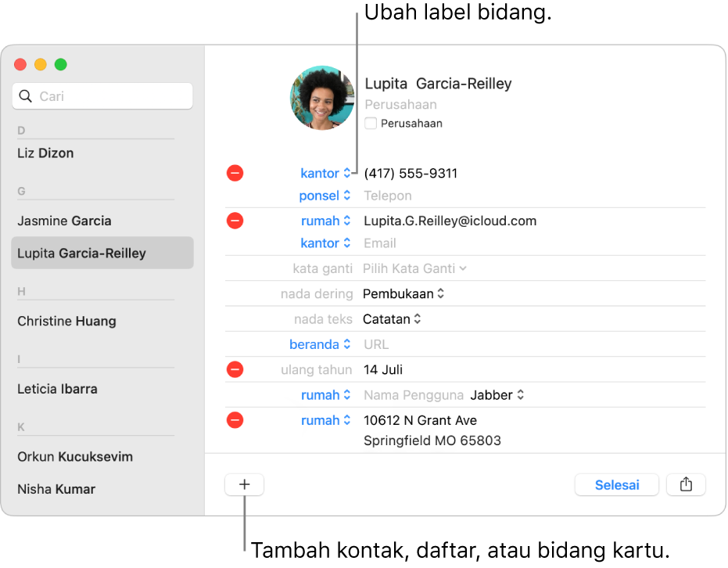Edit the first name Lupita
The image size is (728, 568).
click(386, 84)
